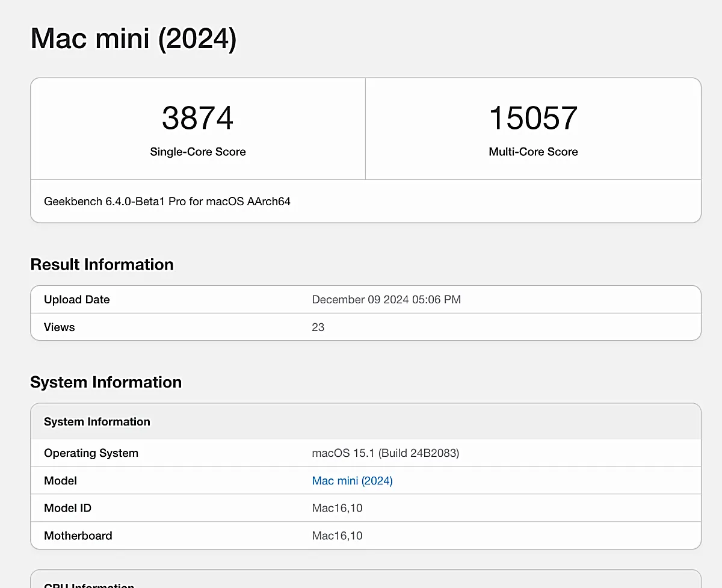722x588 pixels.
Task: Click the Views label
Action: 60,327
